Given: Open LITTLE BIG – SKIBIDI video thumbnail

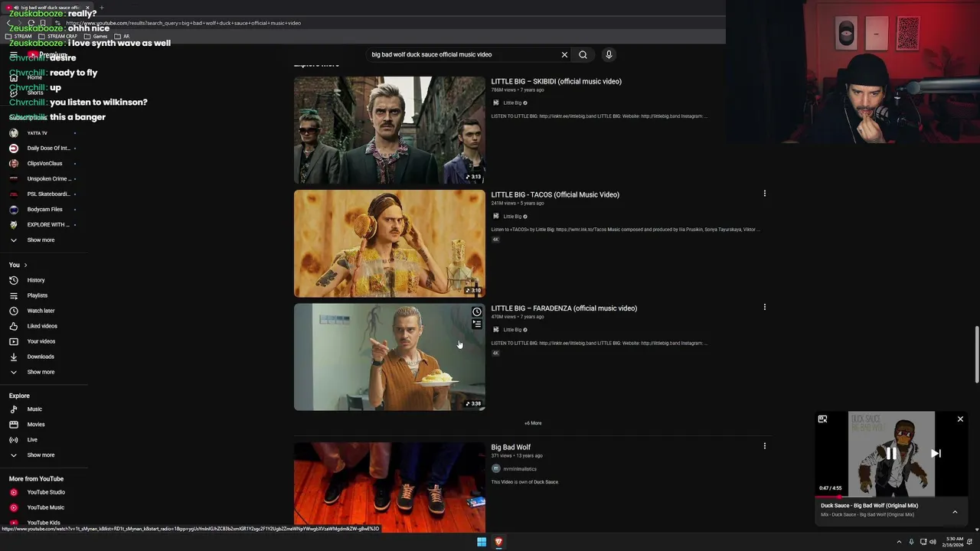Looking at the screenshot, I should [389, 130].
